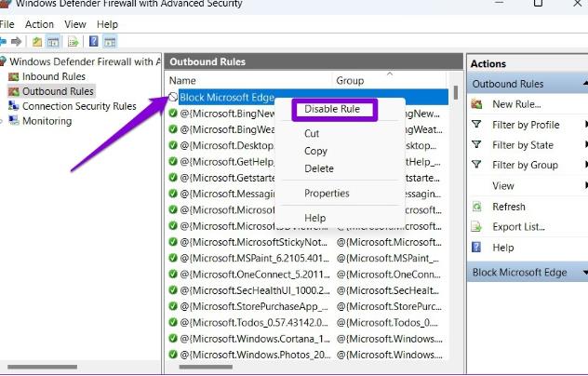Click the Connection Security Rules icon
The image size is (588, 376).
(14, 106)
